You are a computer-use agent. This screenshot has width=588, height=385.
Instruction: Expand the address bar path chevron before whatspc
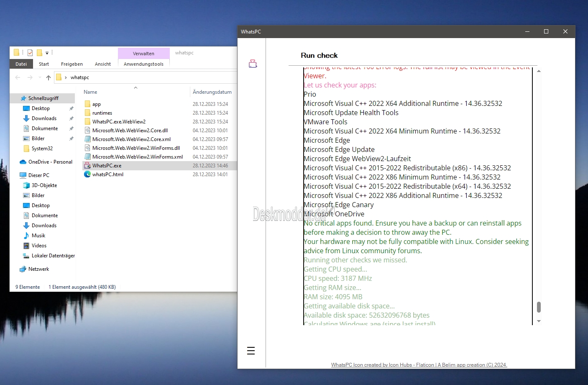[66, 77]
